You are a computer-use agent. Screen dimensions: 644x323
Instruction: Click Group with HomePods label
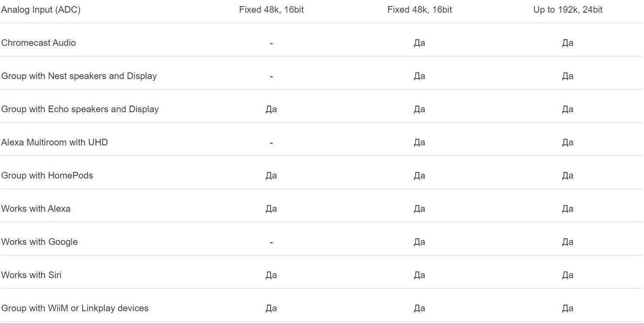[x=47, y=175]
